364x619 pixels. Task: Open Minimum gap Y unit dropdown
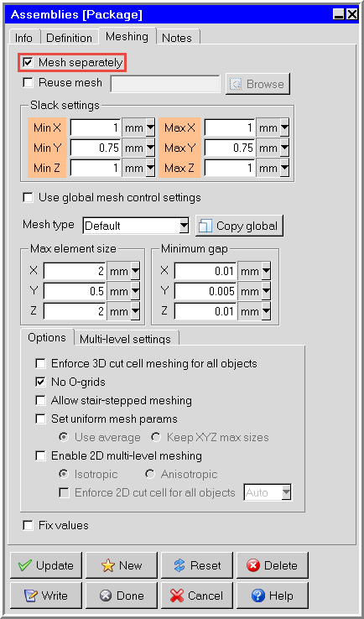point(266,291)
